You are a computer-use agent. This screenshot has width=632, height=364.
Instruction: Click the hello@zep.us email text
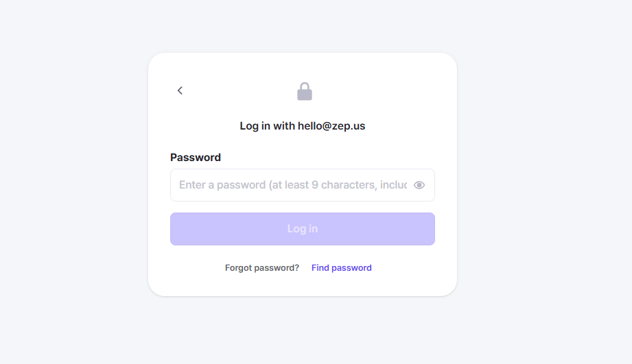tap(331, 126)
